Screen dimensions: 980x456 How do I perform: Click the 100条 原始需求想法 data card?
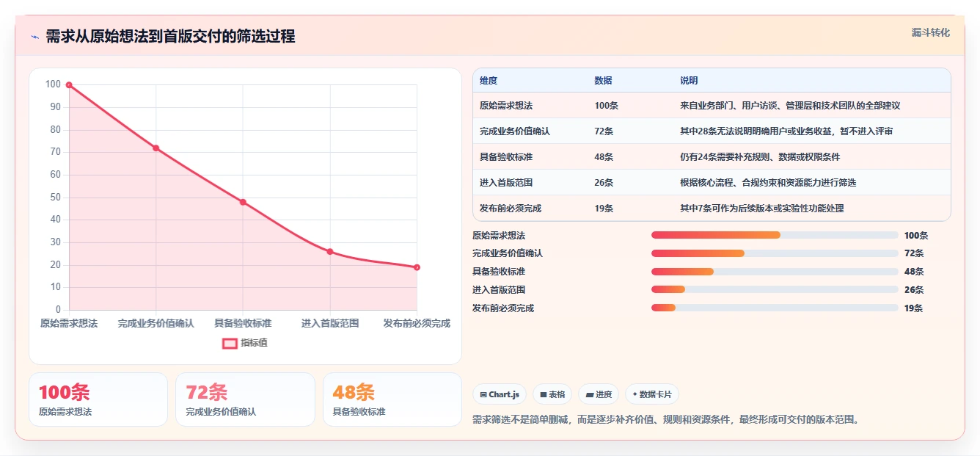98,399
